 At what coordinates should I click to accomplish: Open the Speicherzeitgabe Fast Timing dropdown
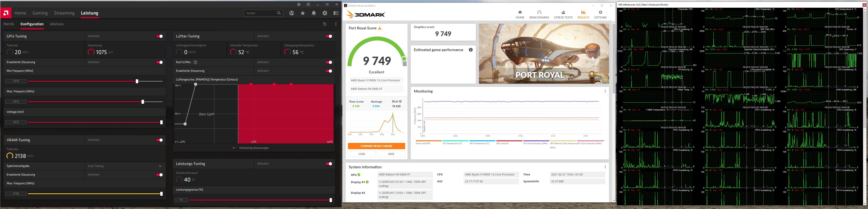click(125, 166)
